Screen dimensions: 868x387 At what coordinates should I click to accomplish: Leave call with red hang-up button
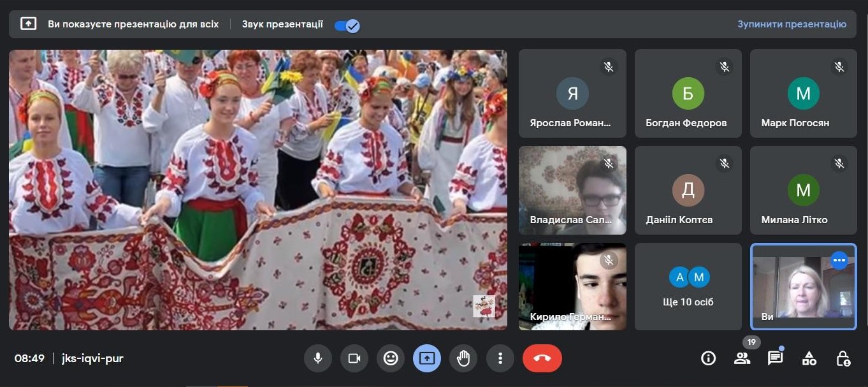click(x=542, y=358)
